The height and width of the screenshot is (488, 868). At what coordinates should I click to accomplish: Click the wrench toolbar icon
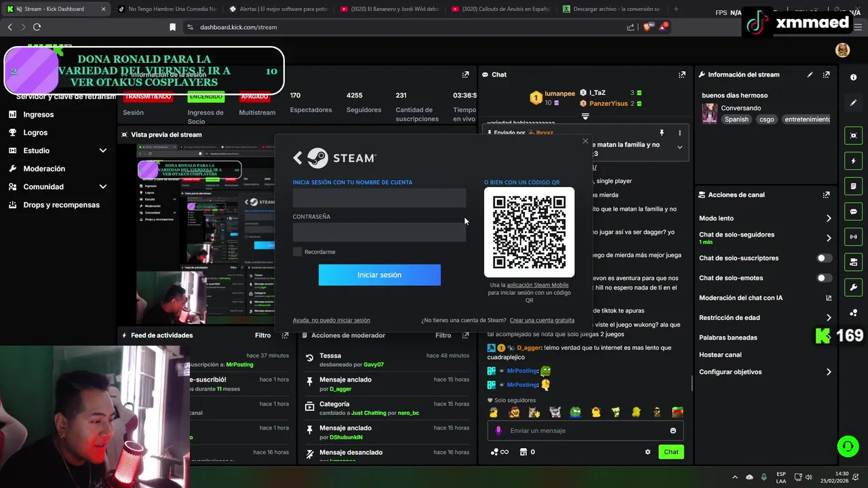click(853, 287)
